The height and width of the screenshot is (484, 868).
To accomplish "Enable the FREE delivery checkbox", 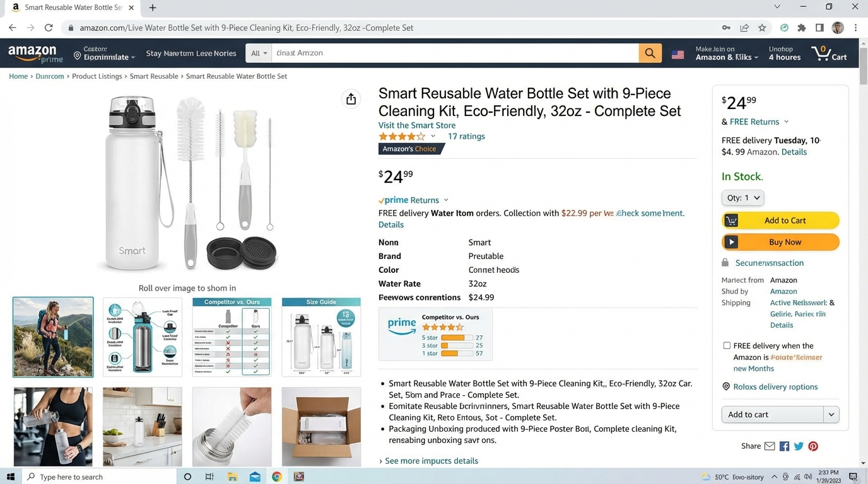I will tap(727, 345).
